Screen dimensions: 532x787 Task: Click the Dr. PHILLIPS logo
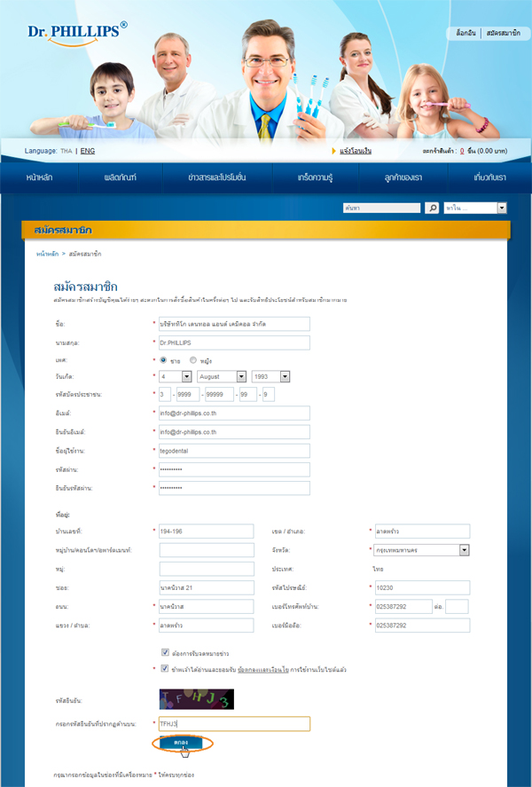coord(76,32)
